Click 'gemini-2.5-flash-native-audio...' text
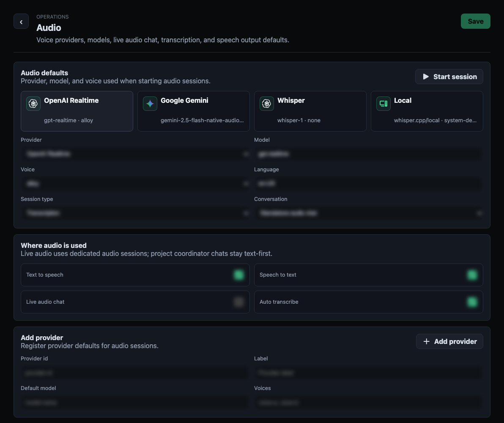 point(202,120)
